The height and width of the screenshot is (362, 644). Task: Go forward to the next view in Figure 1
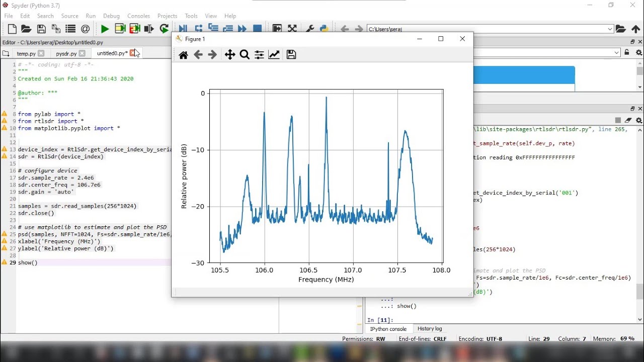(212, 55)
